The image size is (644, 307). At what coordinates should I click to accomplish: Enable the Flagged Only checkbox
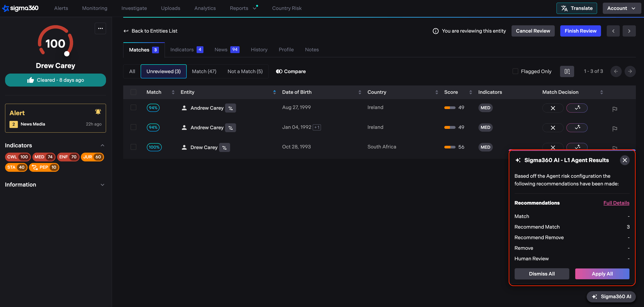coord(515,71)
